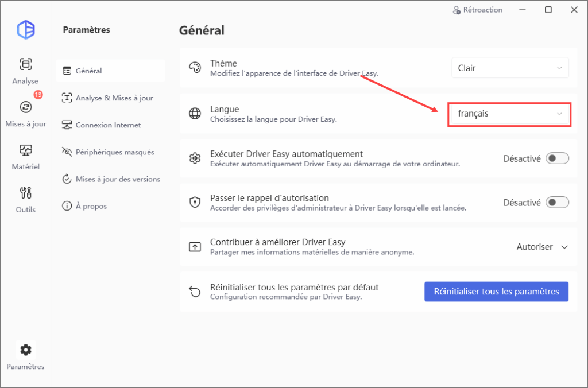
Task: Minimize the Driver Easy window
Action: 523,10
